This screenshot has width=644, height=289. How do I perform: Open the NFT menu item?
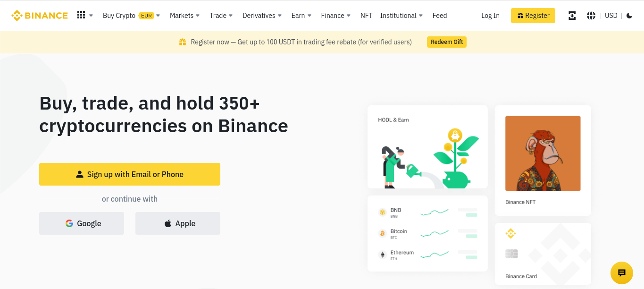pyautogui.click(x=367, y=16)
